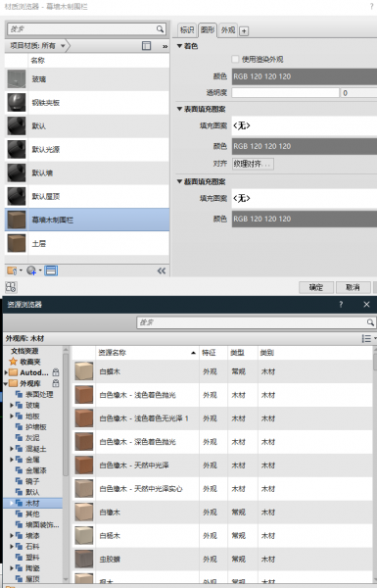Expand the Autod... library tree node
Screen dimensions: 377x588
pyautogui.click(x=6, y=372)
